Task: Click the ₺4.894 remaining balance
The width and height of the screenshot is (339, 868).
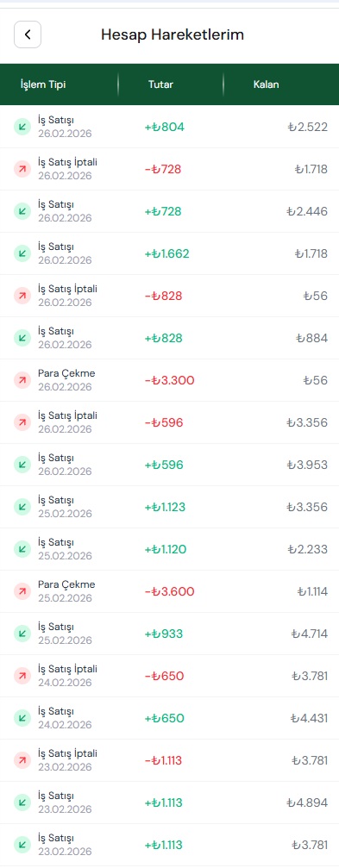Action: point(307,802)
